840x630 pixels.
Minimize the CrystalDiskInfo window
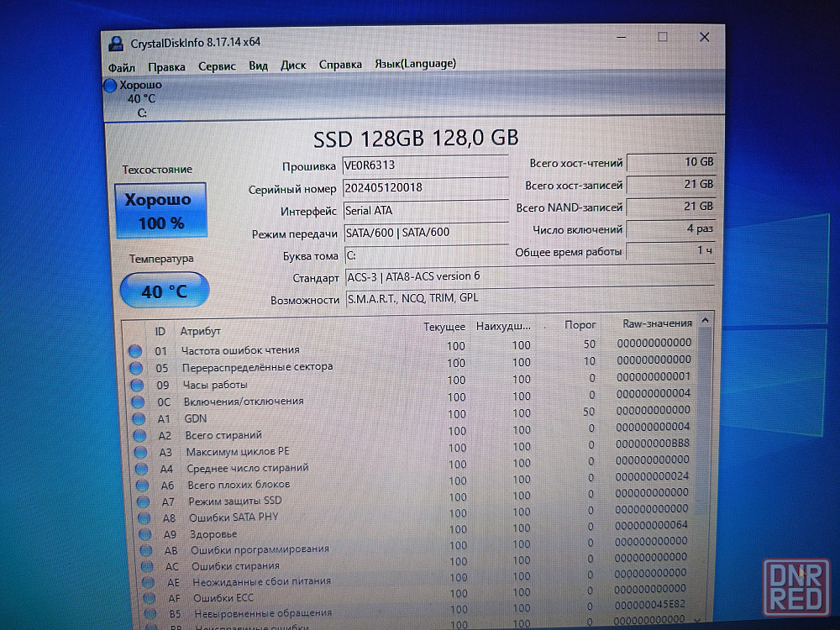tap(622, 38)
